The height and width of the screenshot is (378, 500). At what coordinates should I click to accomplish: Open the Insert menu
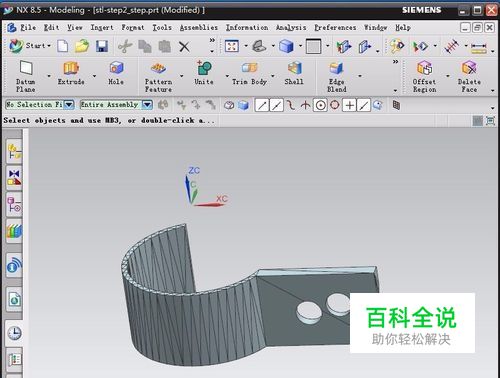coord(102,27)
